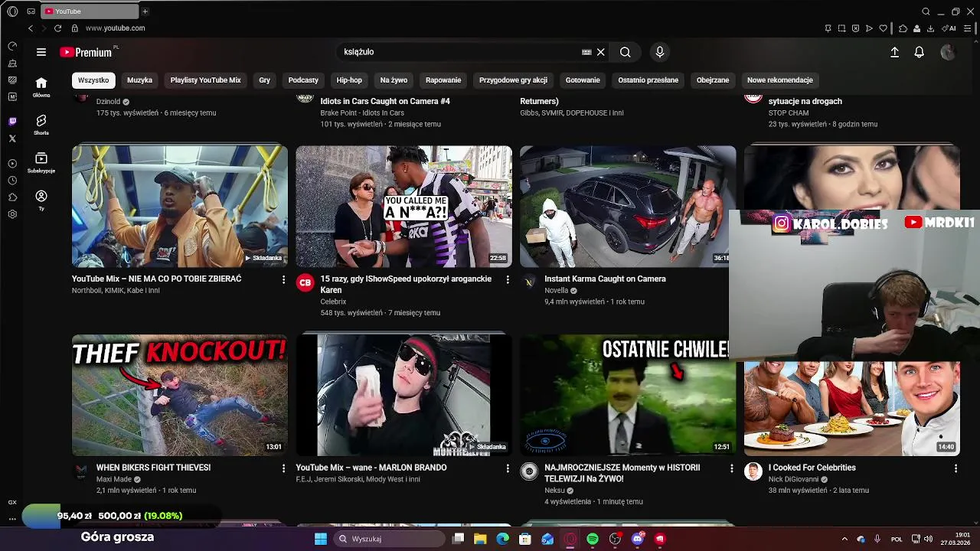Select the Muzyka filter chip
980x551 pixels.
pos(139,80)
